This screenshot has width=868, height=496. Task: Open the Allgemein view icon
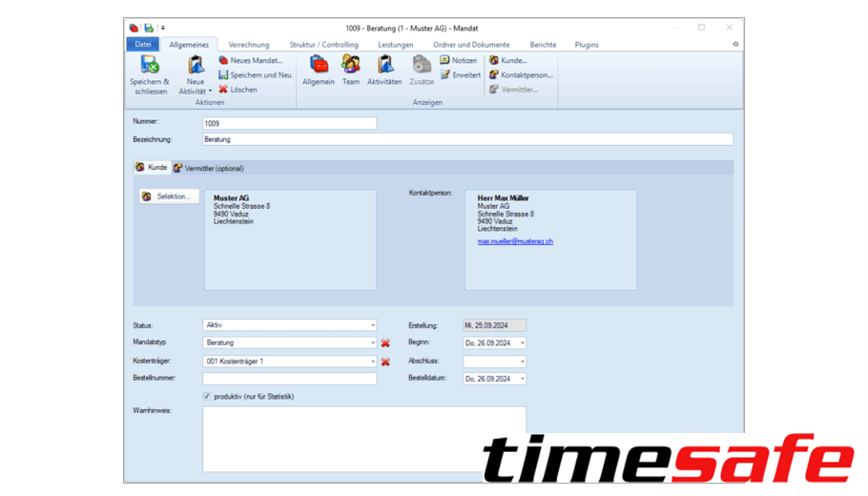pos(318,65)
